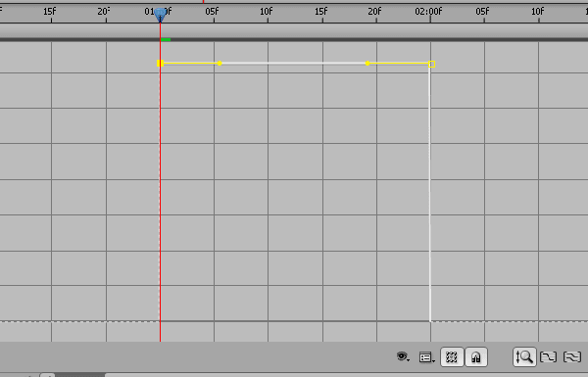The image size is (588, 377).
Task: Click the 15f mark left of 01:00f
Action: 50,12
